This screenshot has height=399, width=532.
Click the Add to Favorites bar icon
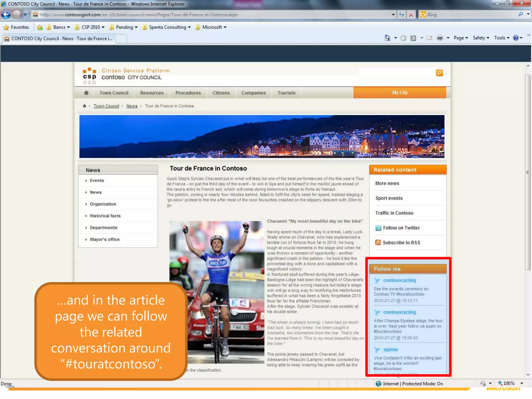click(40, 27)
